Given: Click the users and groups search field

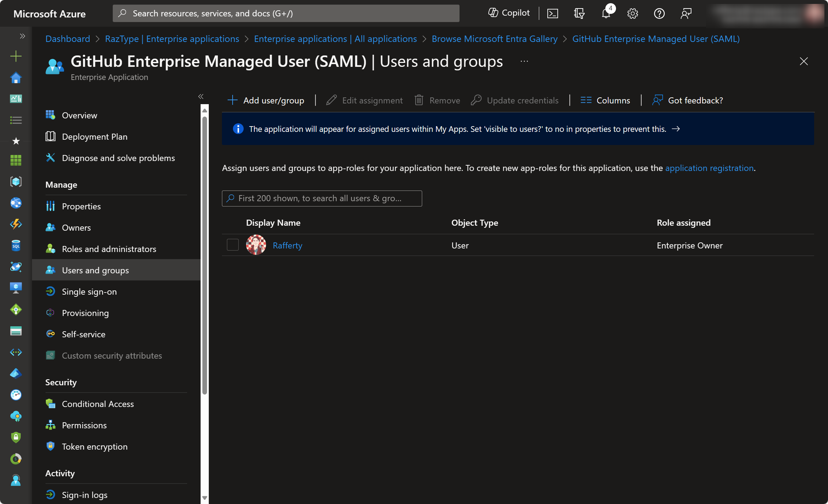Looking at the screenshot, I should (322, 198).
